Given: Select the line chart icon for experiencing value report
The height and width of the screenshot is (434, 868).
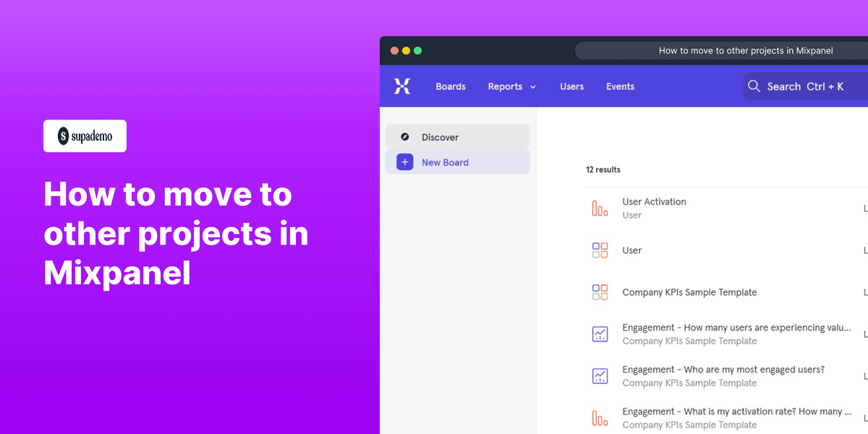Looking at the screenshot, I should (x=600, y=333).
